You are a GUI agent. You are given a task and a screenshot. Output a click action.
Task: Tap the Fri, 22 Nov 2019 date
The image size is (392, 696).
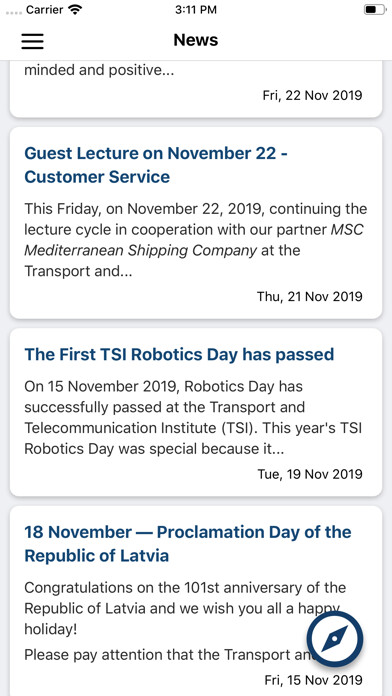tap(313, 95)
